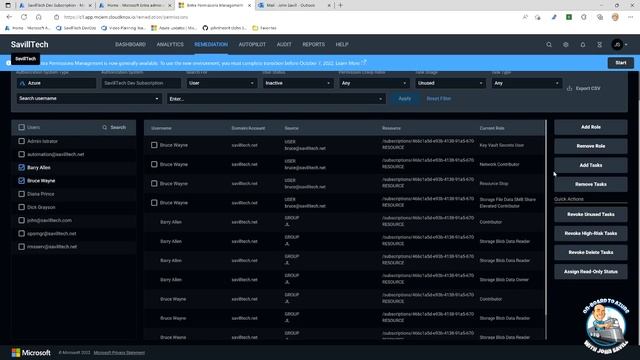Open notifications bell icon
The width and height of the screenshot is (640, 360).
[583, 44]
